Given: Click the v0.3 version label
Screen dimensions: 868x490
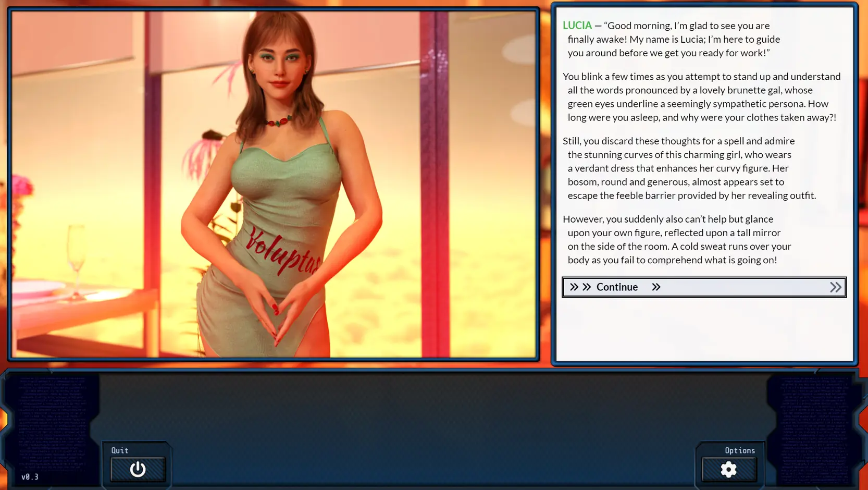Looking at the screenshot, I should pyautogui.click(x=30, y=476).
